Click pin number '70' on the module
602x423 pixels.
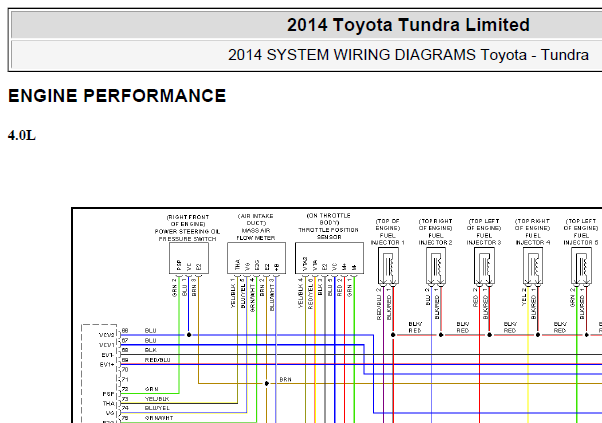coord(125,370)
